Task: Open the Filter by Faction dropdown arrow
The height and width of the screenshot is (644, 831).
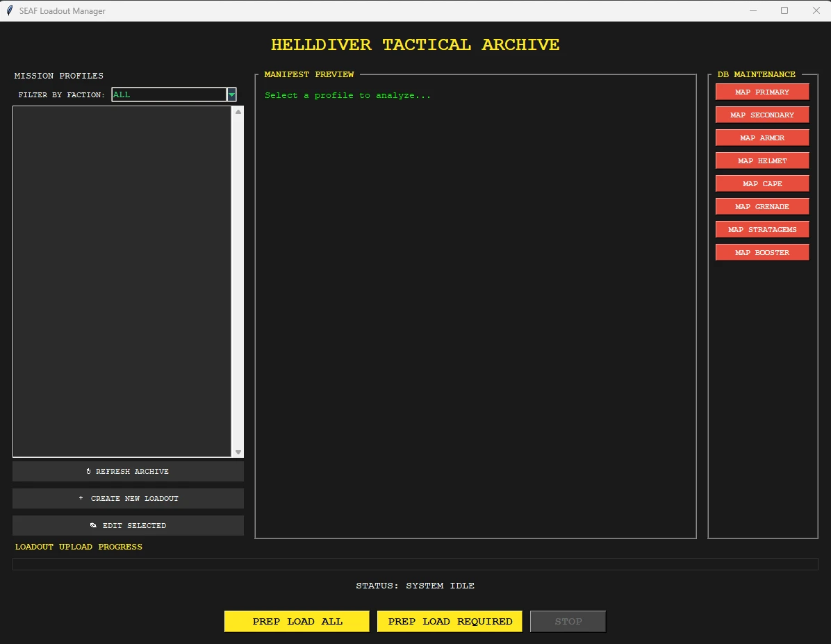Action: [231, 95]
